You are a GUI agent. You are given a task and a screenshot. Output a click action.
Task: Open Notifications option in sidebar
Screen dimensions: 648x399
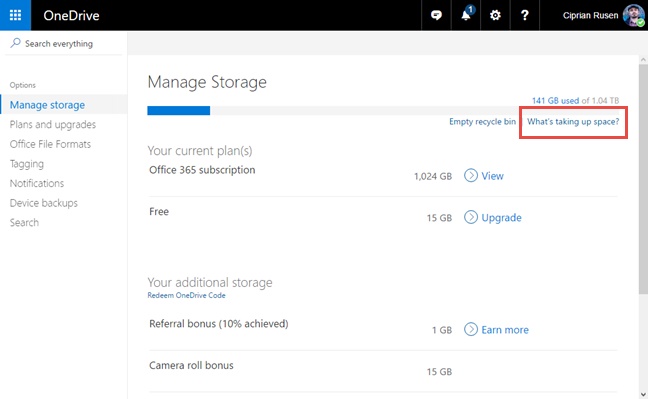(x=37, y=183)
